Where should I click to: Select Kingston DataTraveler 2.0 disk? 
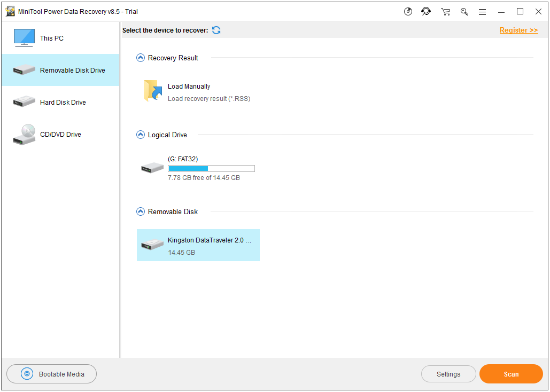(x=198, y=245)
